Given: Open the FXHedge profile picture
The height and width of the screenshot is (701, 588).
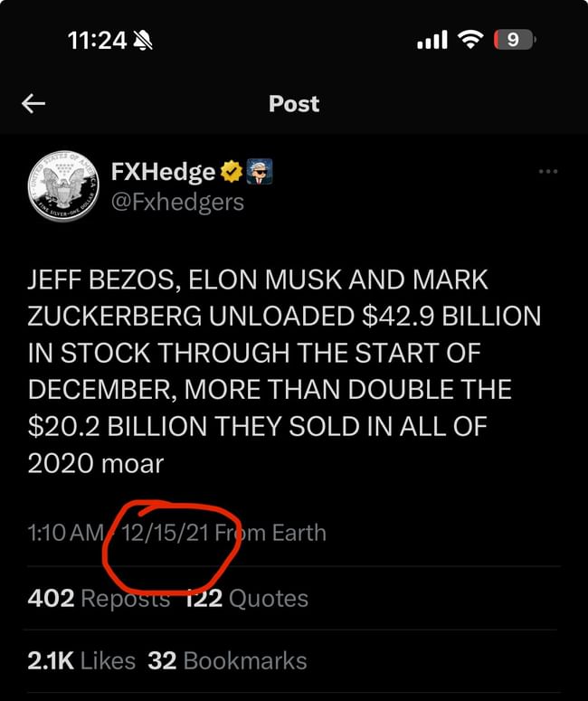Looking at the screenshot, I should [63, 186].
